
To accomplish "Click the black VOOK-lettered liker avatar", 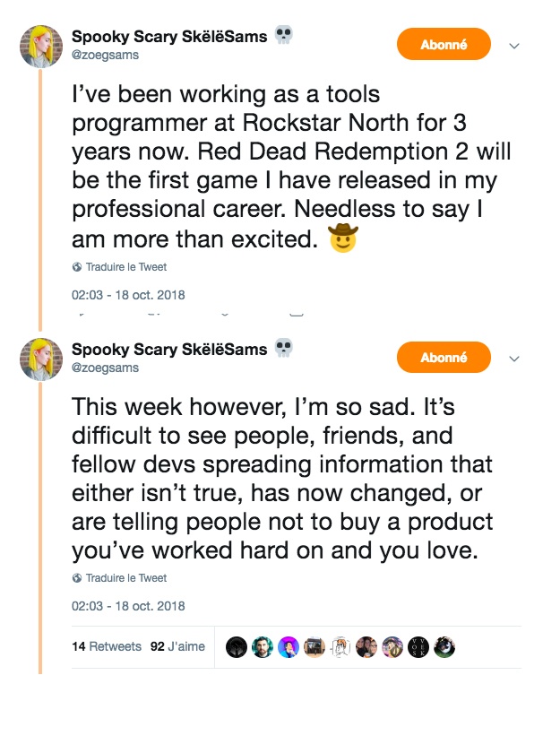I will pos(419,647).
